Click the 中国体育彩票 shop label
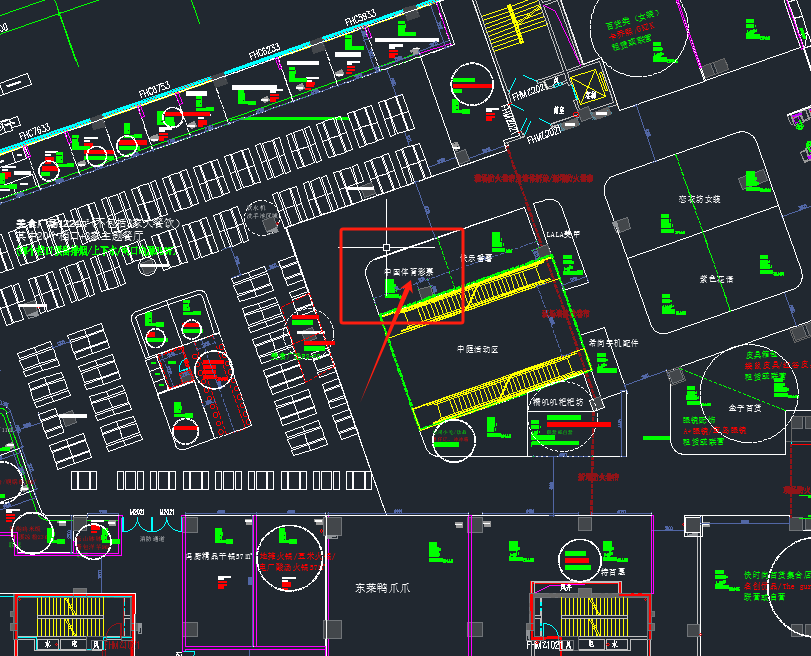The image size is (811, 656). click(408, 271)
